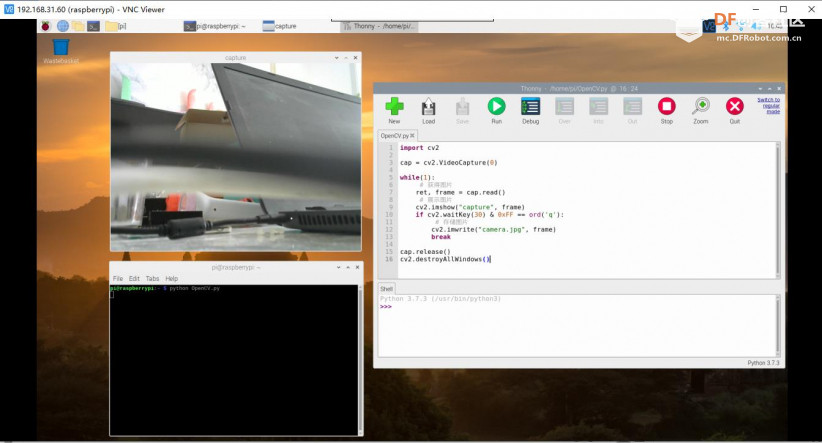Click the greyed Save icon in Thonny
Image resolution: width=822 pixels, height=443 pixels.
462,107
